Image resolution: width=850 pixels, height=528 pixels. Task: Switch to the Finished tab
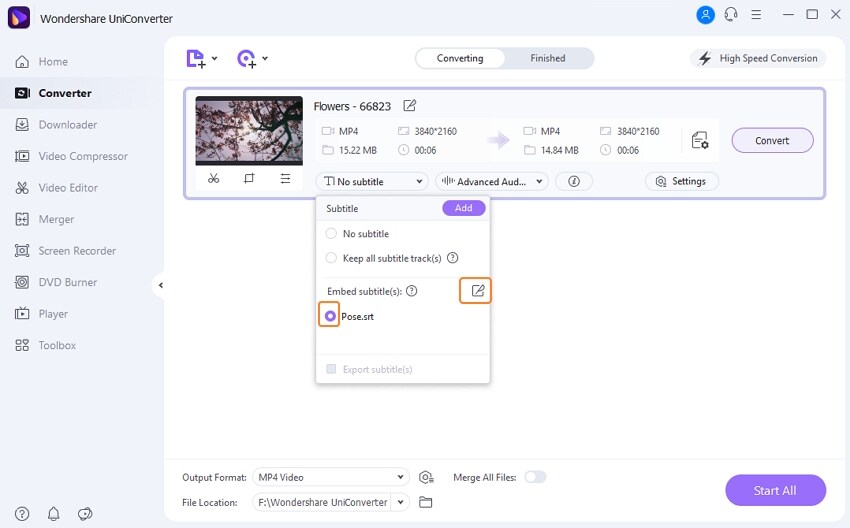click(x=548, y=58)
